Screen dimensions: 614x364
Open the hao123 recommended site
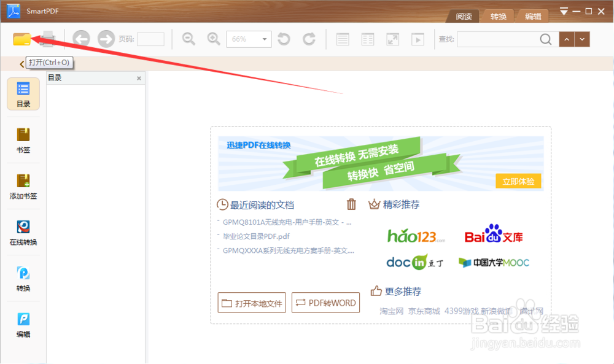click(416, 236)
